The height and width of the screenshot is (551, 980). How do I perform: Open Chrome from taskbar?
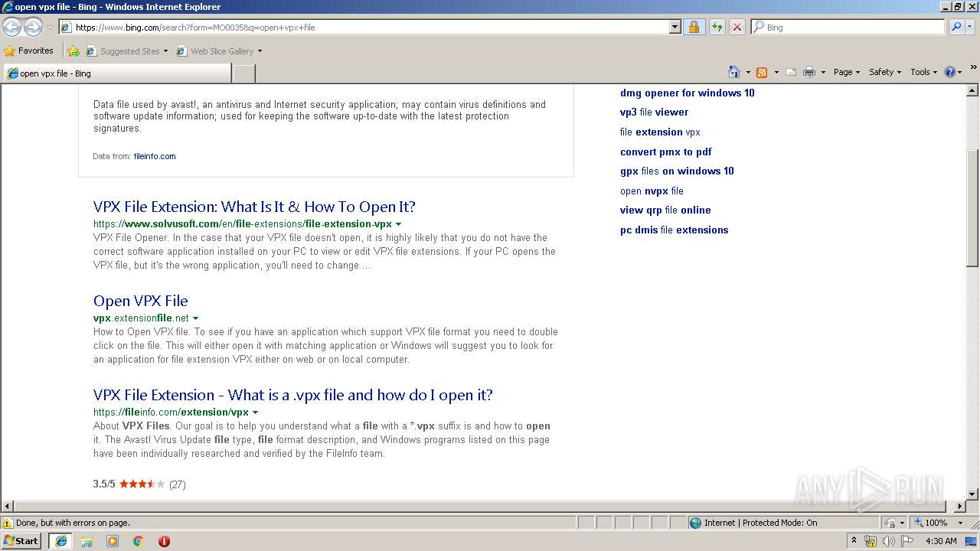[138, 541]
